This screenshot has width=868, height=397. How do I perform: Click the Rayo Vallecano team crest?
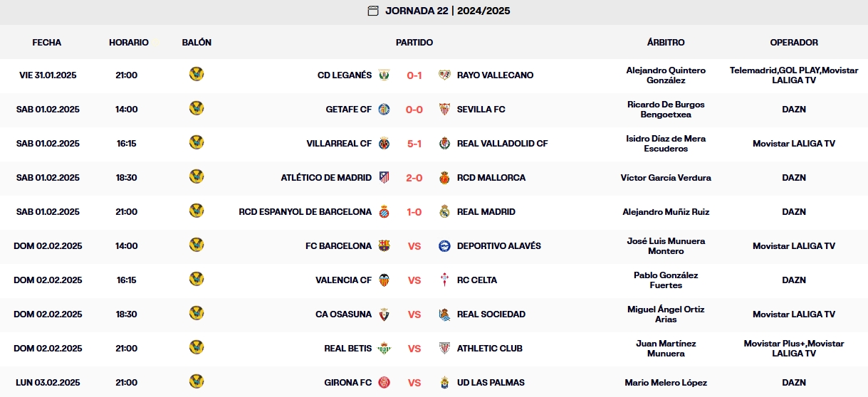point(445,75)
